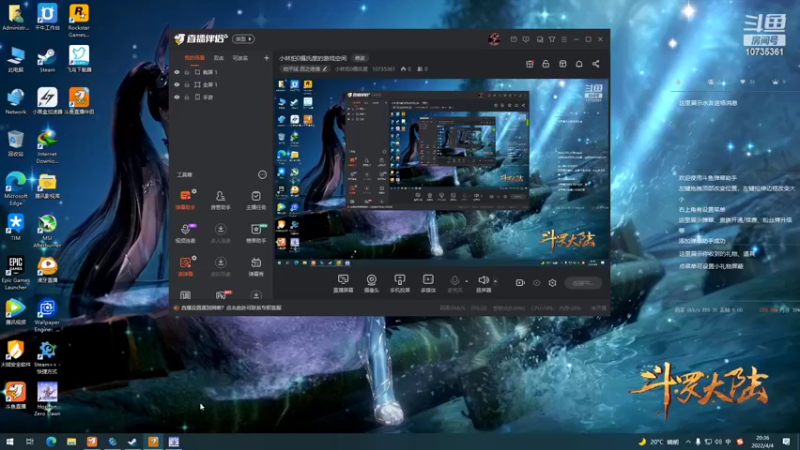Open the dropdown arrow next to speaker

coord(495,281)
